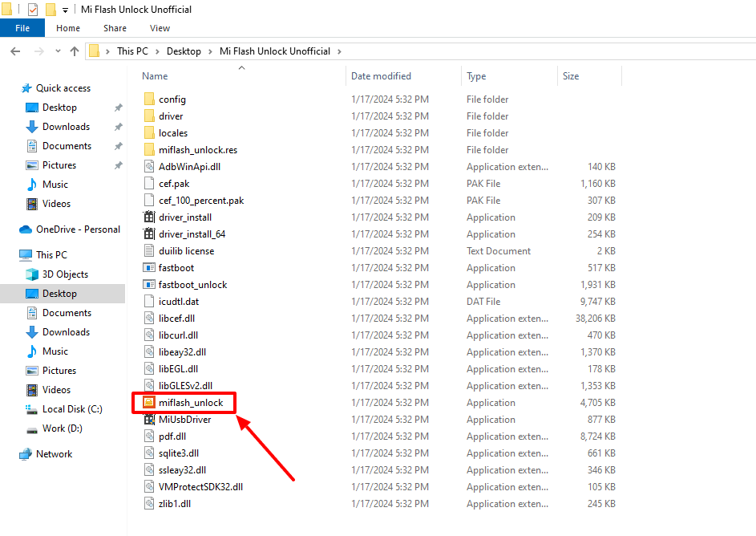
Task: Expand chevron after This PC in address bar
Action: coord(157,51)
